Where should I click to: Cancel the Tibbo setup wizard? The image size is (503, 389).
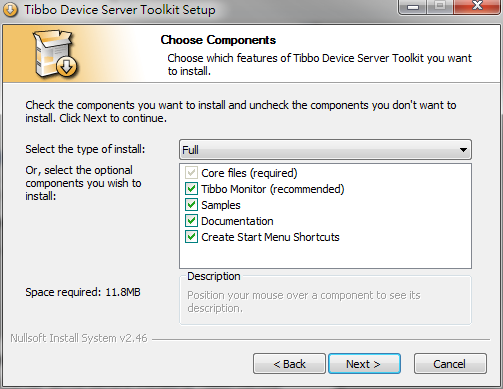click(450, 364)
